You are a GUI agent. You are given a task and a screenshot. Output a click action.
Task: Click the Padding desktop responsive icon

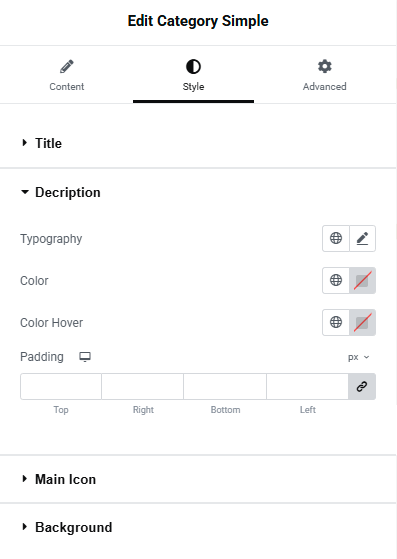pyautogui.click(x=85, y=357)
